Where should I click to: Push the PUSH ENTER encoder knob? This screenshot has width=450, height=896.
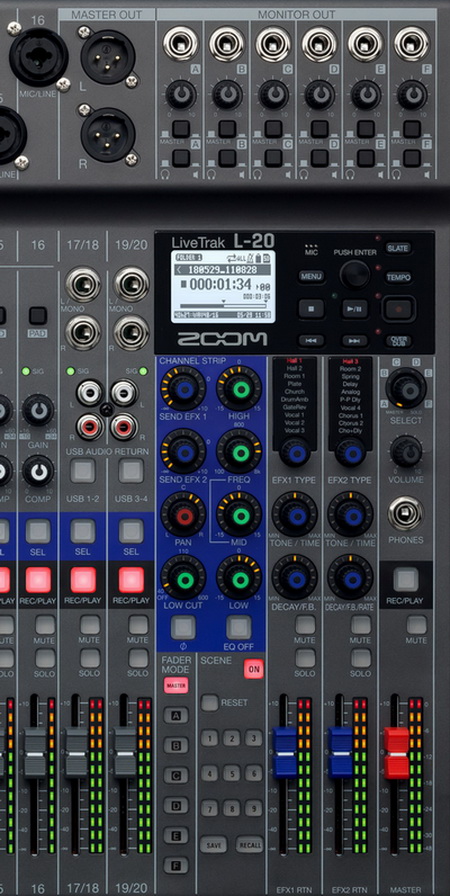355,274
